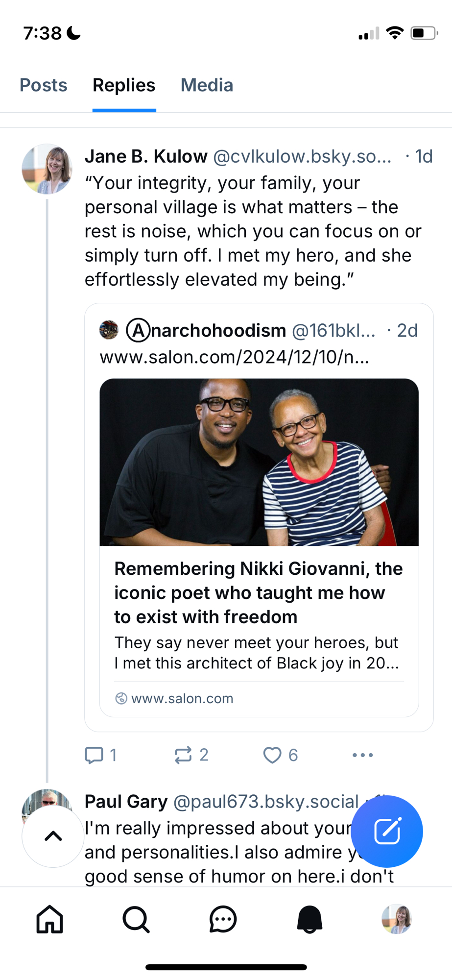Tap the compose new post button
Screen dimensions: 452x980
coord(387,831)
